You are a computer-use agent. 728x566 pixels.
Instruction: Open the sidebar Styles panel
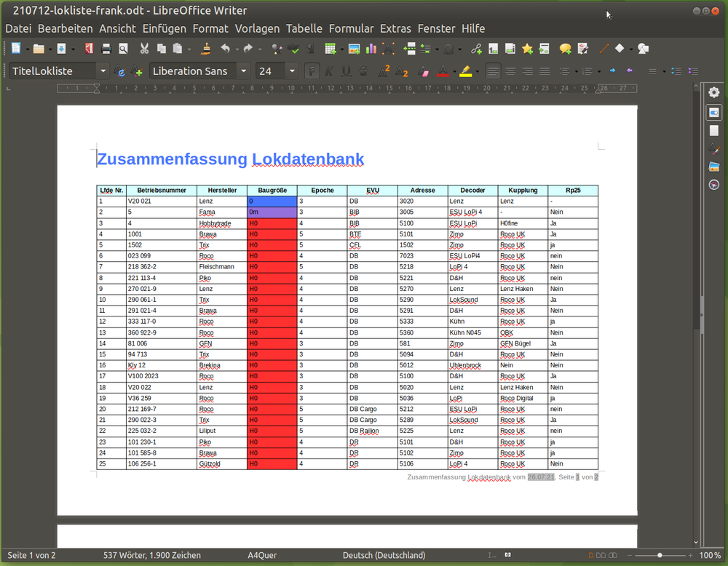point(714,148)
